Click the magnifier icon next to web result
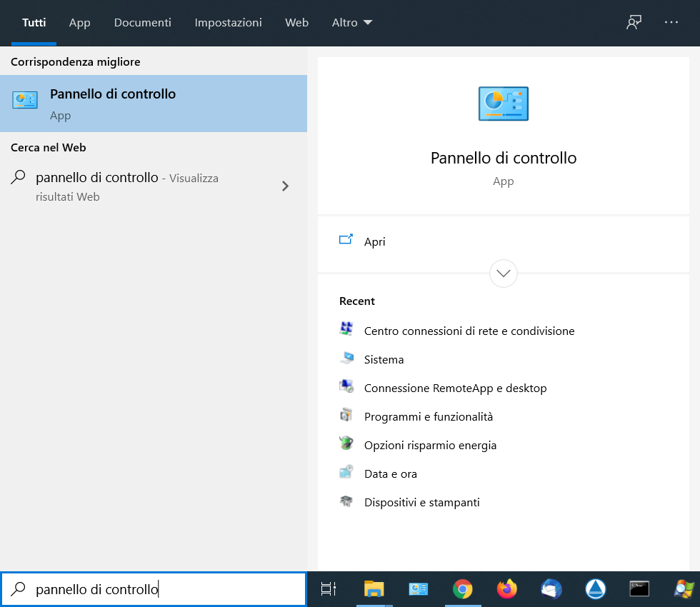700x607 pixels. 18,177
